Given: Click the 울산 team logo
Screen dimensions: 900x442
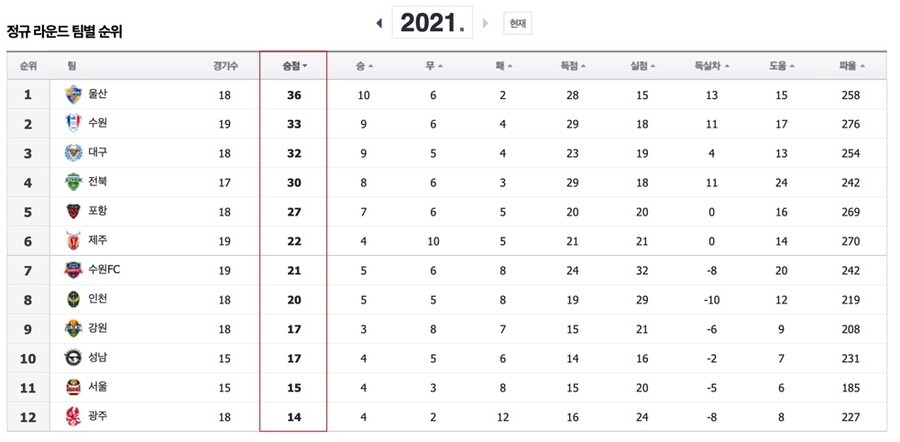Looking at the screenshot, I should (x=73, y=94).
